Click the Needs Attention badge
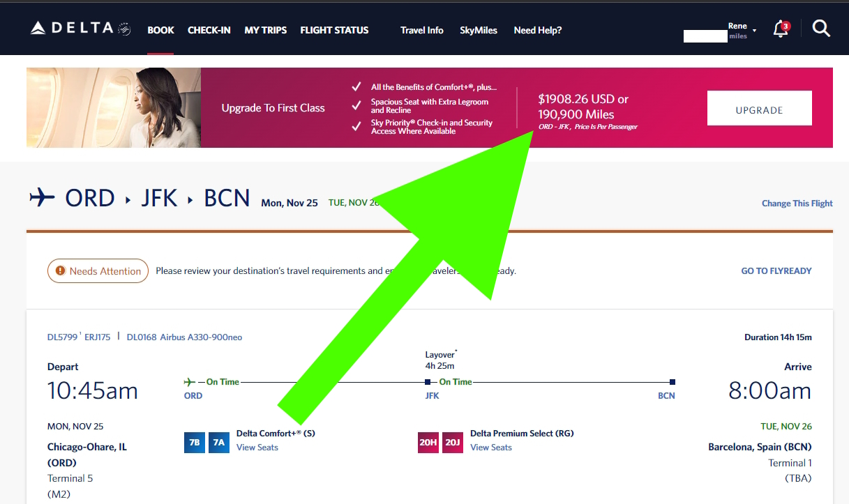This screenshot has height=504, width=849. [98, 271]
